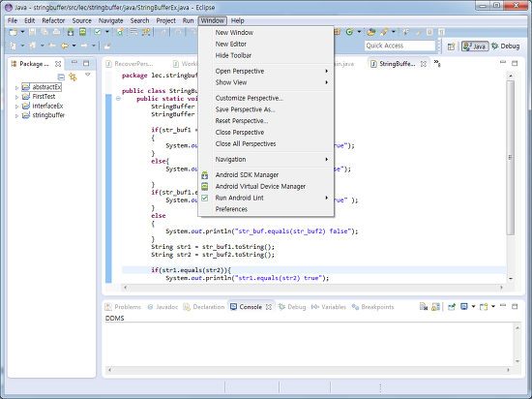Close the StringBuffe editor tab

[x=424, y=64]
